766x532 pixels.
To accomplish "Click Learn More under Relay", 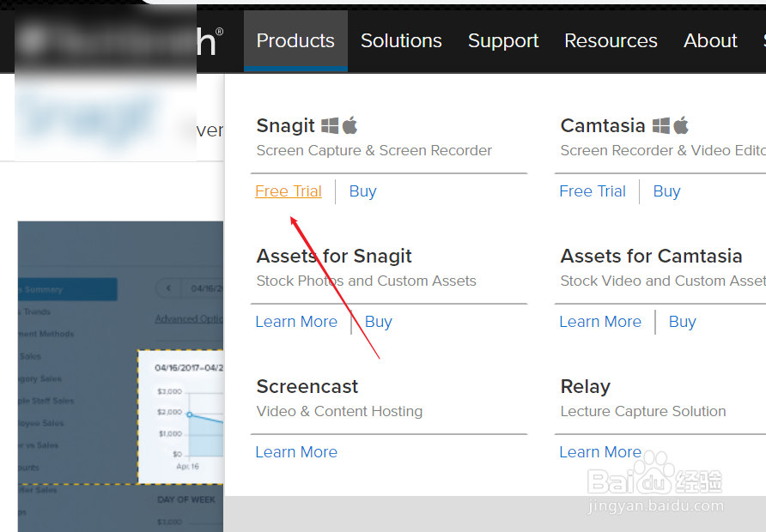I will (x=600, y=452).
